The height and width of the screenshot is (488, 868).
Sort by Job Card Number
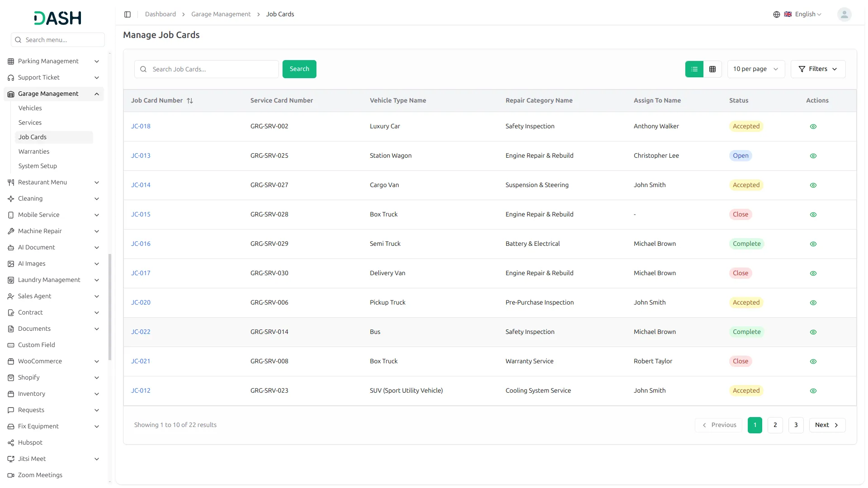190,101
